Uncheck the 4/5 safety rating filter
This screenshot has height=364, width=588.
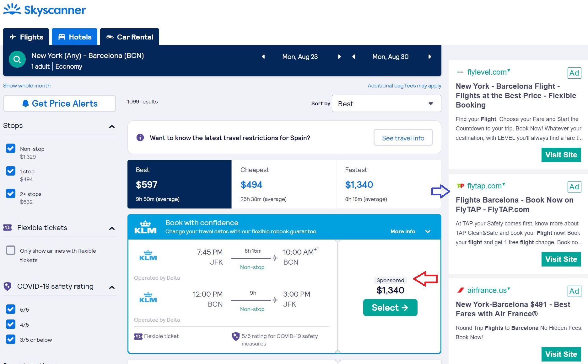point(11,324)
